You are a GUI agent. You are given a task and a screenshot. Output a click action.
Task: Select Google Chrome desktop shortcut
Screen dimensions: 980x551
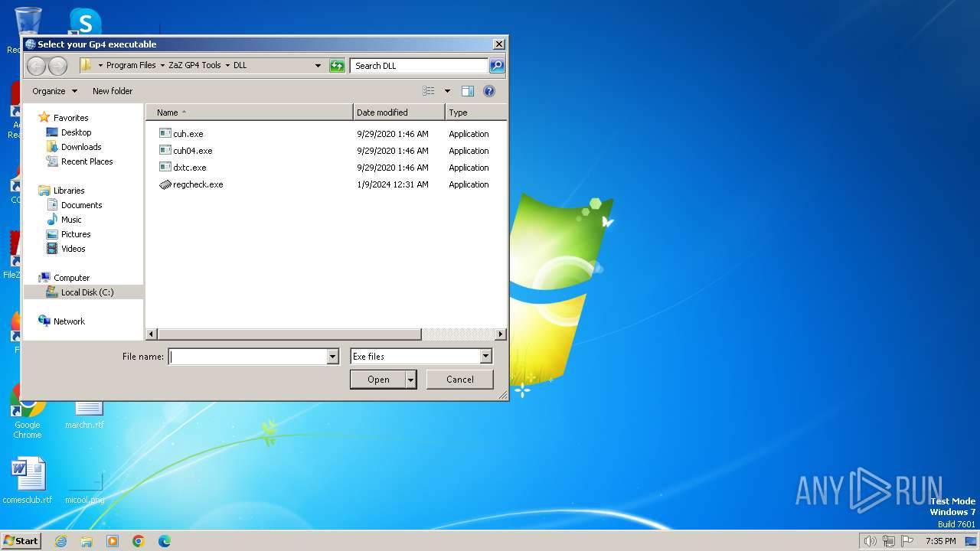pyautogui.click(x=28, y=413)
